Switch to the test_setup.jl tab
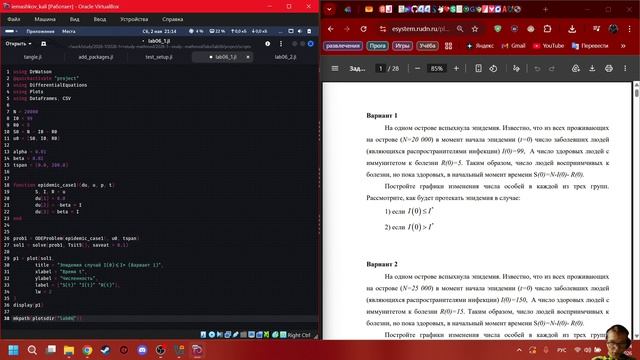Image resolution: width=640 pixels, height=360 pixels. pos(159,57)
